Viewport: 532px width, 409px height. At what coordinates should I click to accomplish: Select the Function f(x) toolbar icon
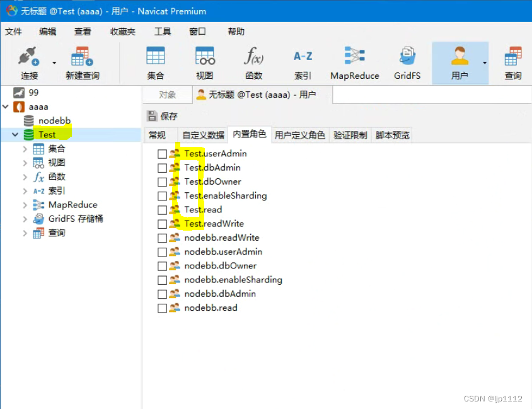click(x=254, y=56)
